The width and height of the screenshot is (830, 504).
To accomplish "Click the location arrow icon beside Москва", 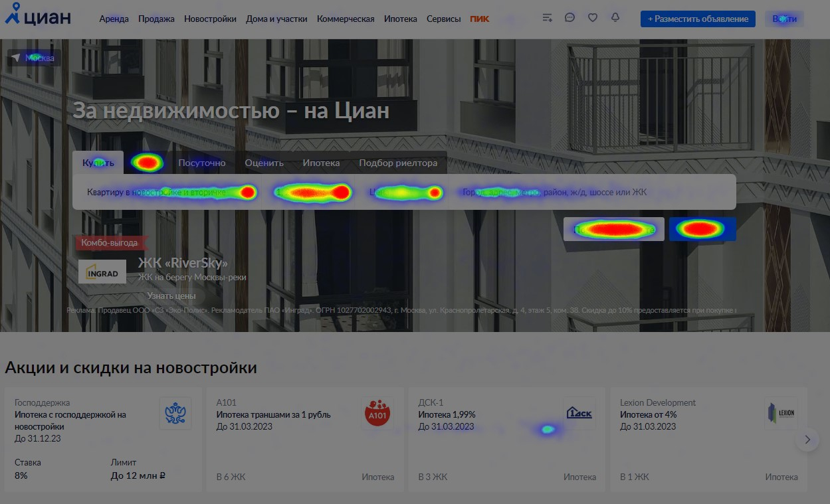I will (x=16, y=58).
